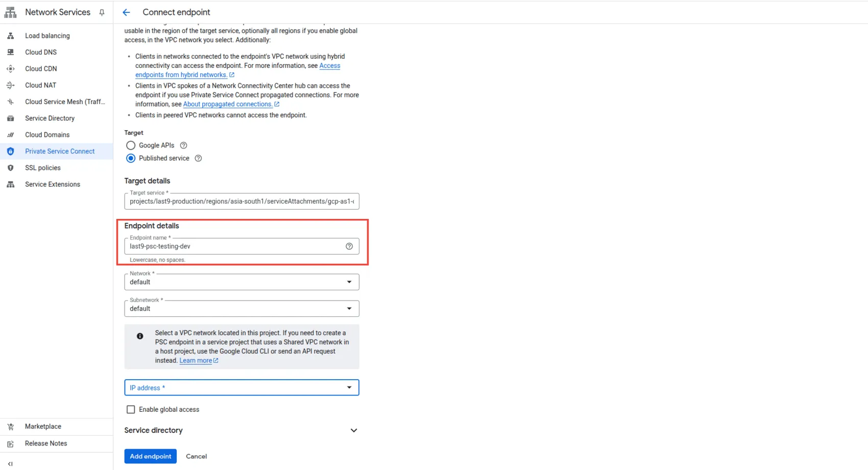Screen dimensions: 868x470
Task: Click the Add endpoint button
Action: pyautogui.click(x=150, y=456)
